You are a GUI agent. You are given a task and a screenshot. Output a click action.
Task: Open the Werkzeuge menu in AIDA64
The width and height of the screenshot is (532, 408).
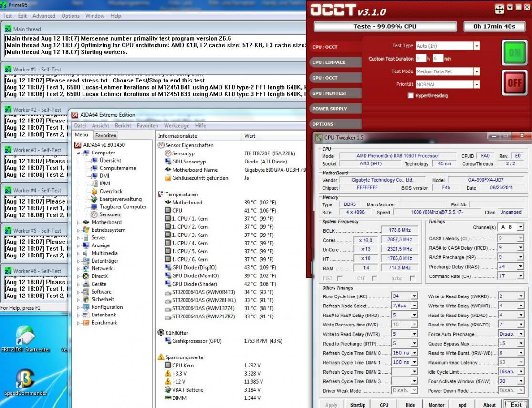[x=177, y=126]
